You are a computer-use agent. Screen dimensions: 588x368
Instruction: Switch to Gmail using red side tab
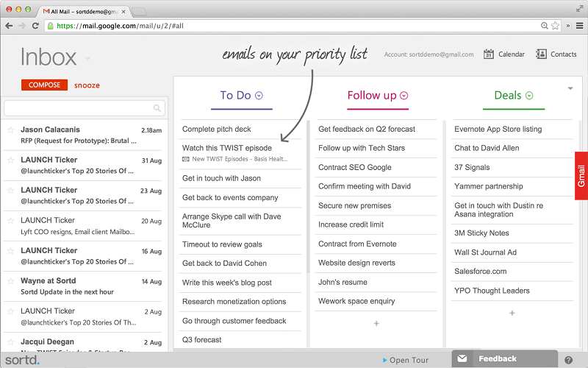point(581,176)
